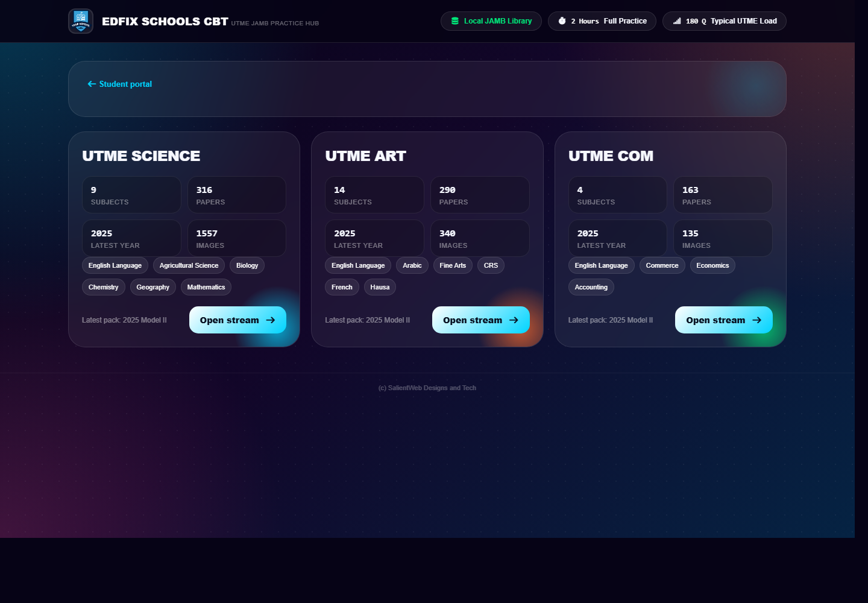
Task: Click the 9 Subjects stat in UTME SCIENCE
Action: [x=131, y=195]
